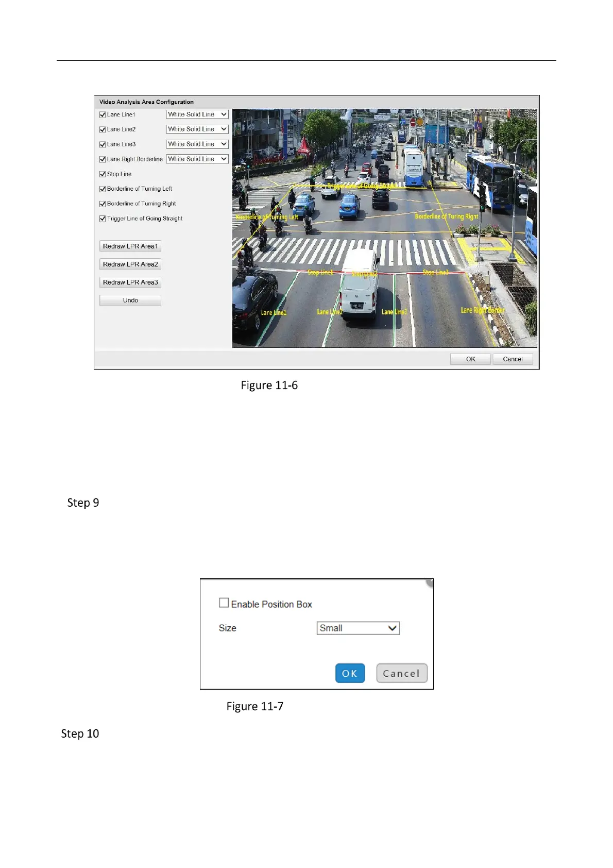Click the 'Video Analysis Area Configuration' title
This screenshot has height=868, width=613.
[x=146, y=102]
